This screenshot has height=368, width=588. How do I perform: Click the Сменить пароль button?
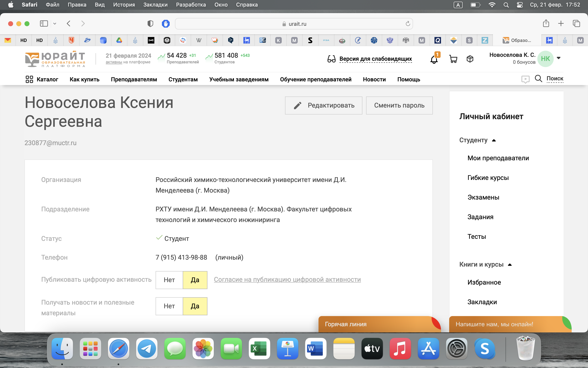pos(399,105)
